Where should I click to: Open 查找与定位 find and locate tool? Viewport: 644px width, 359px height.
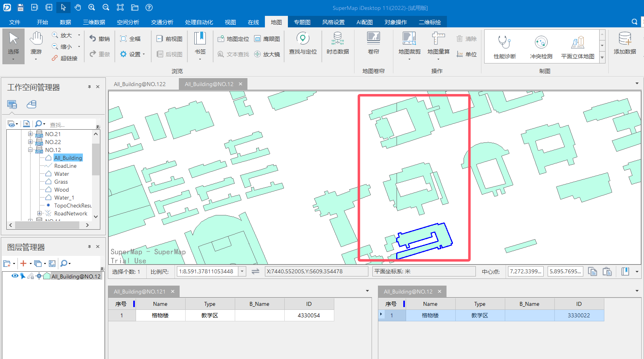303,44
